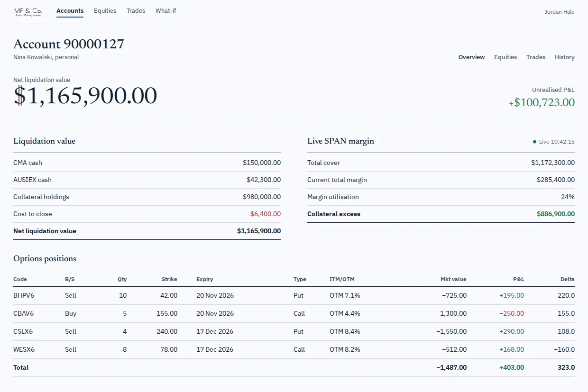
Task: Click the CMA cash row label
Action: pos(28,163)
